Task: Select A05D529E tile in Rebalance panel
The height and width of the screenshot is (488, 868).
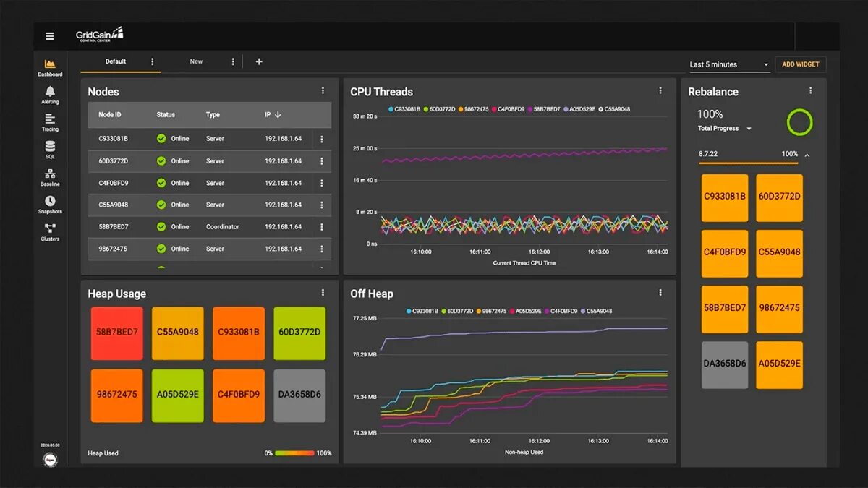Action: coord(780,364)
